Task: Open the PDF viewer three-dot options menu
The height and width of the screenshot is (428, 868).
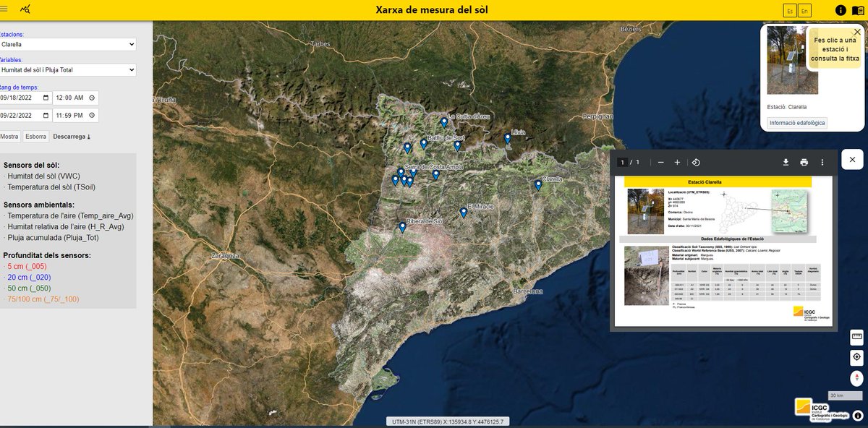Action: tap(822, 162)
